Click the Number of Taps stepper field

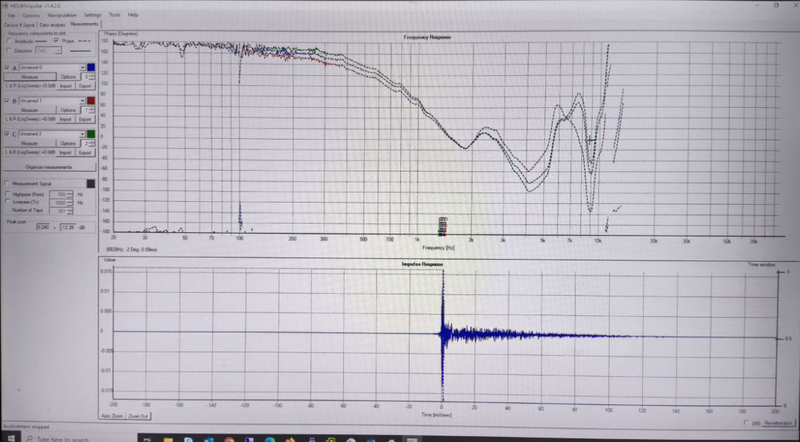pyautogui.click(x=61, y=211)
